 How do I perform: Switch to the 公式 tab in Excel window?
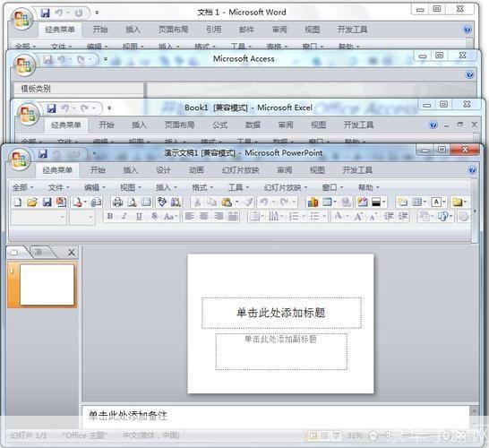point(219,125)
